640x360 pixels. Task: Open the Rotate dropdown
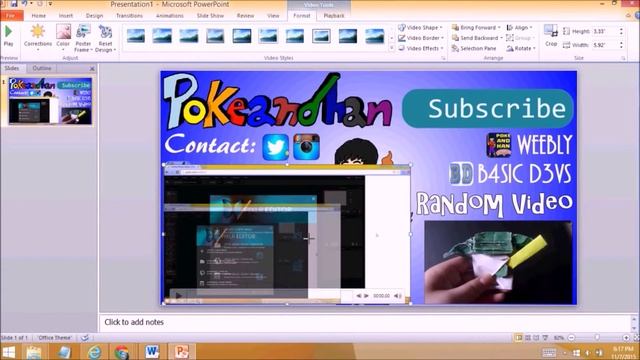pos(521,48)
